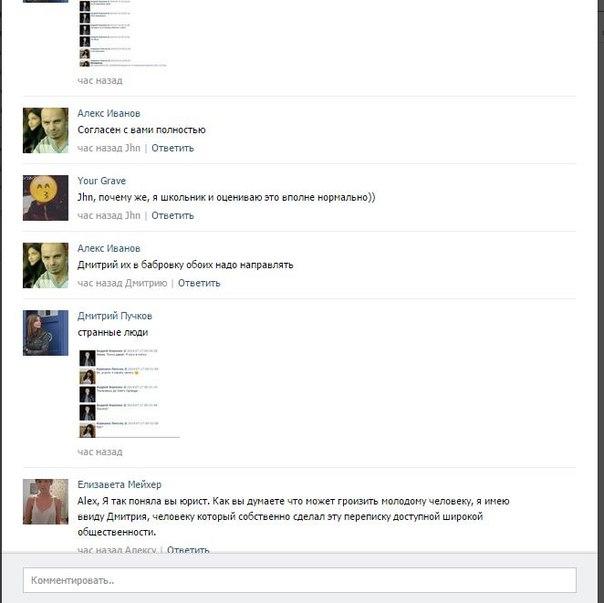This screenshot has height=603, width=604.
Task: Reply to comment about бабровку
Action: (x=199, y=283)
